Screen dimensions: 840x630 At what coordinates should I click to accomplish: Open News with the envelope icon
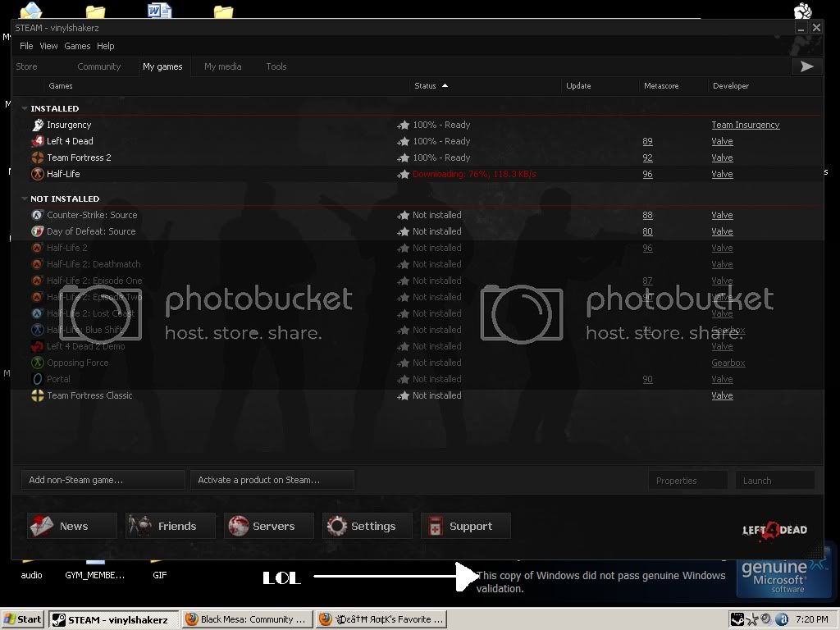[42, 526]
